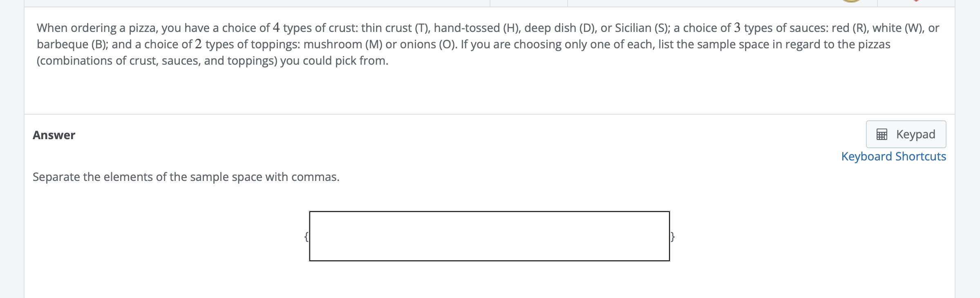Open the Keypad for special characters
Image resolution: width=980 pixels, height=298 pixels.
pos(905,134)
